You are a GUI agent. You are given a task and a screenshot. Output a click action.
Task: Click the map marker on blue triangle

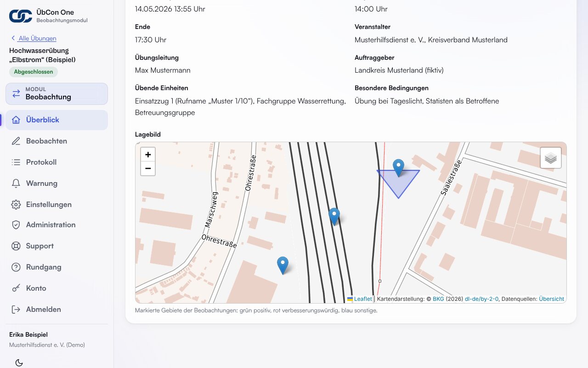[x=398, y=168]
